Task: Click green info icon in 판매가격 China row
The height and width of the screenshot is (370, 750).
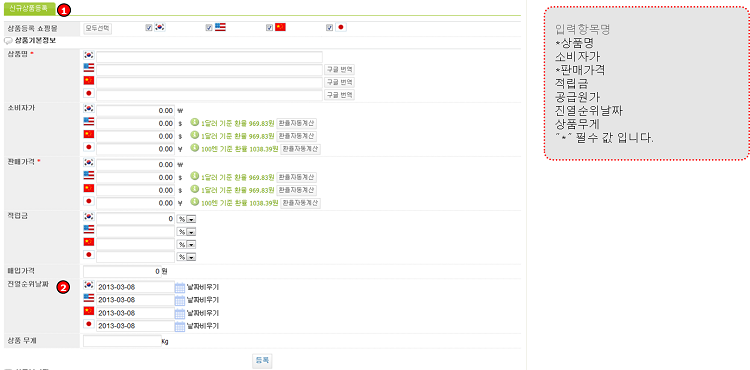Action: pos(194,189)
